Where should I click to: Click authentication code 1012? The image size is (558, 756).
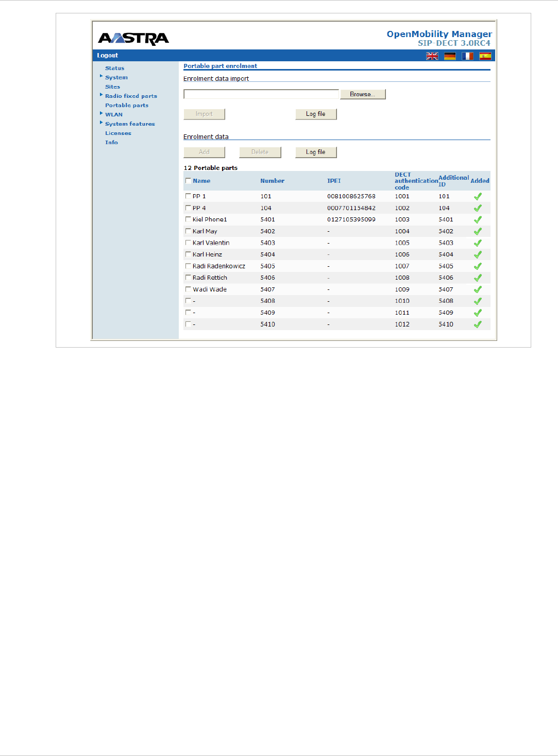coord(402,324)
